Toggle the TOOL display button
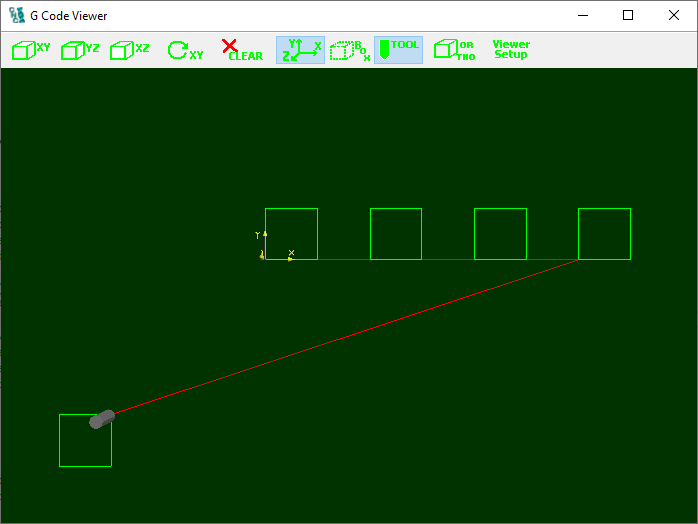 point(398,50)
